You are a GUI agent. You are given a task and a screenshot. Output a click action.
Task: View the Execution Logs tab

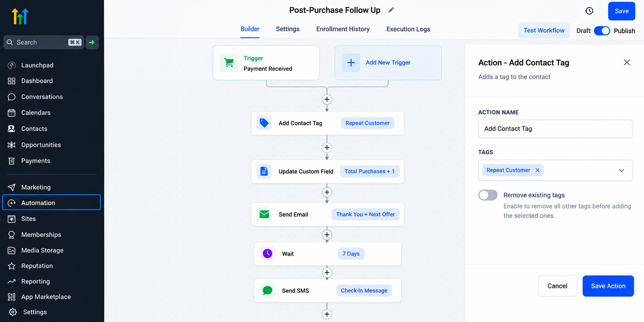pyautogui.click(x=408, y=29)
